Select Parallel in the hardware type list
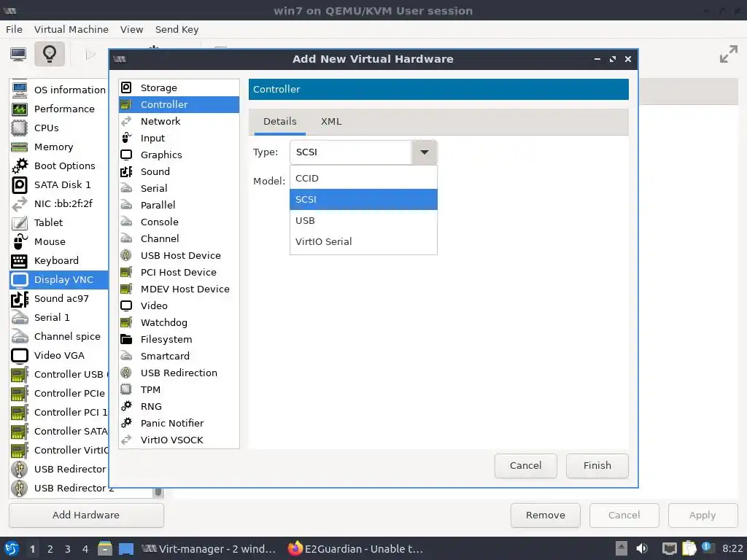This screenshot has width=747, height=560. click(179, 205)
